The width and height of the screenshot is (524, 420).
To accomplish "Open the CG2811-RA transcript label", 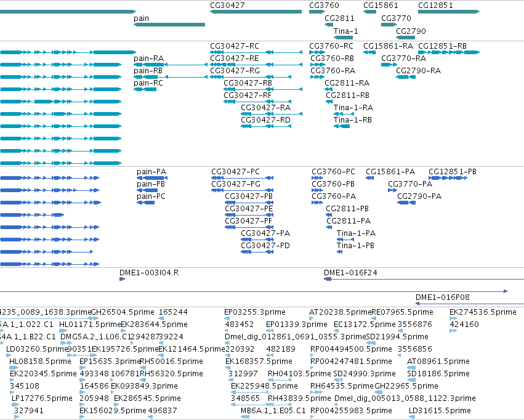I will tap(347, 83).
